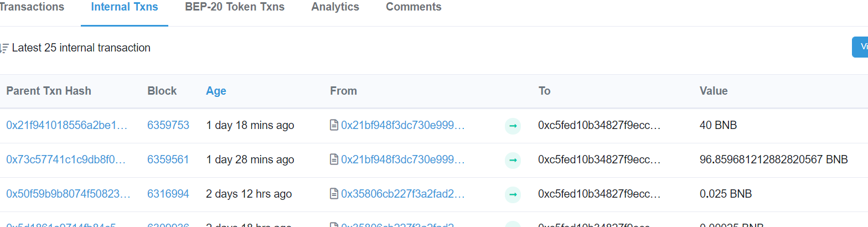Select the Internal Txns tab

coord(125,7)
